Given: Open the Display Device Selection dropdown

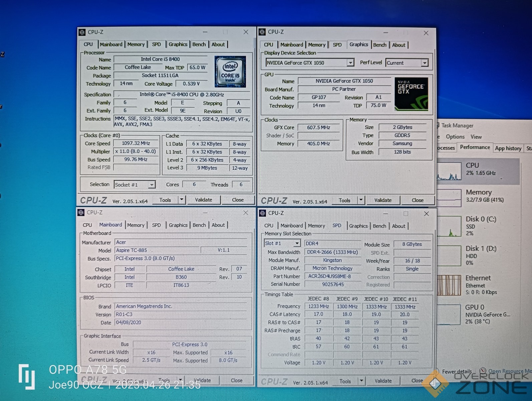Looking at the screenshot, I should (350, 63).
